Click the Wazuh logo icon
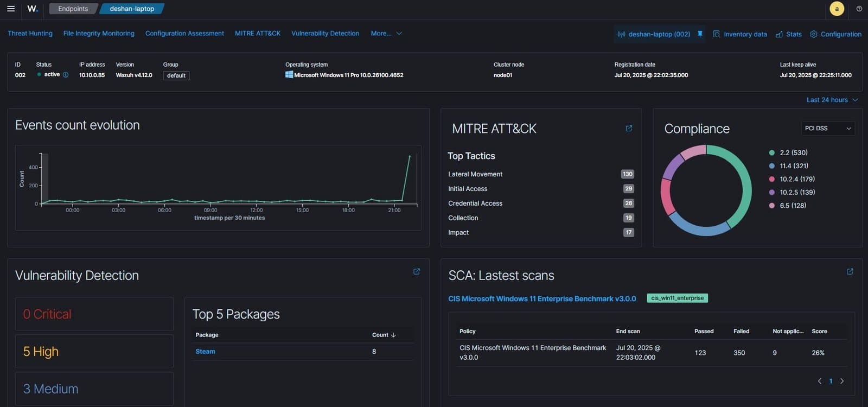Viewport: 868px width, 407px height. (x=33, y=9)
